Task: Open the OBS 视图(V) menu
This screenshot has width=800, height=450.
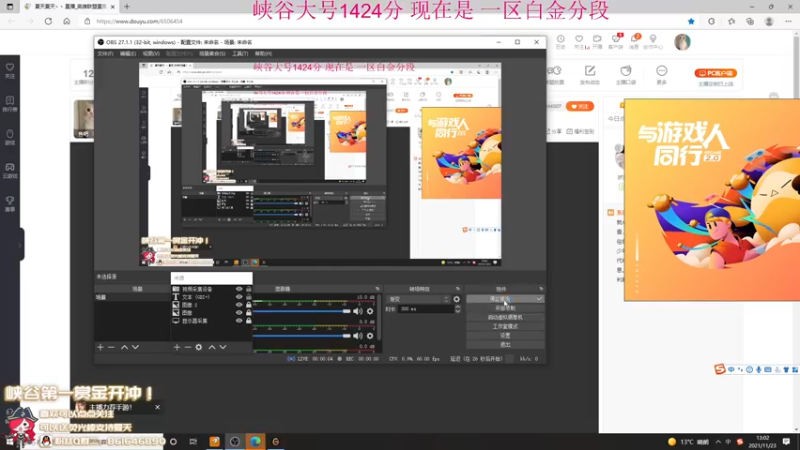Action: pos(151,54)
